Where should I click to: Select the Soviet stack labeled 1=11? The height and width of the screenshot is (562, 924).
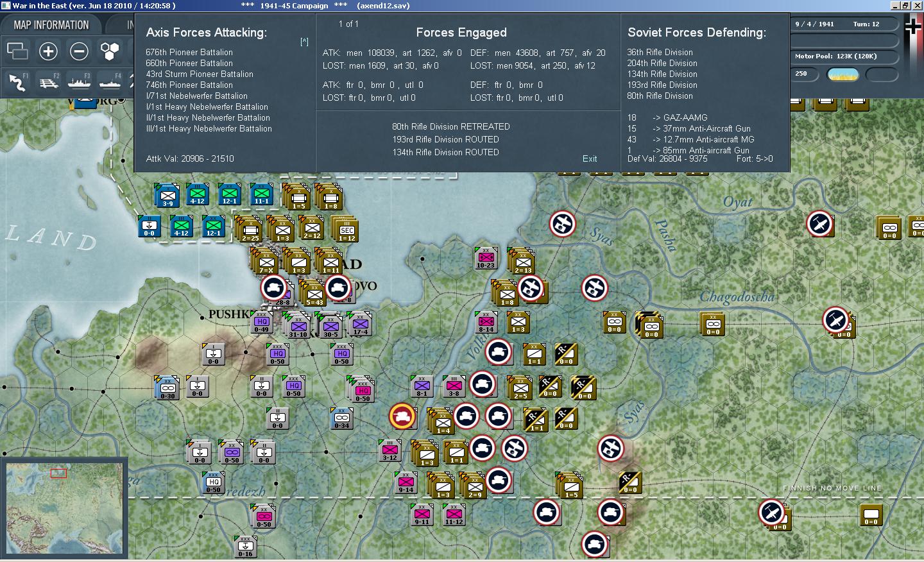pyautogui.click(x=330, y=262)
